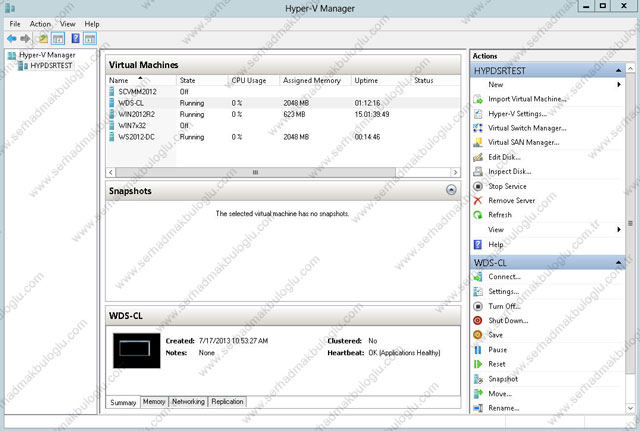Sort by the Uptime column header
Image resolution: width=640 pixels, height=431 pixels.
380,80
